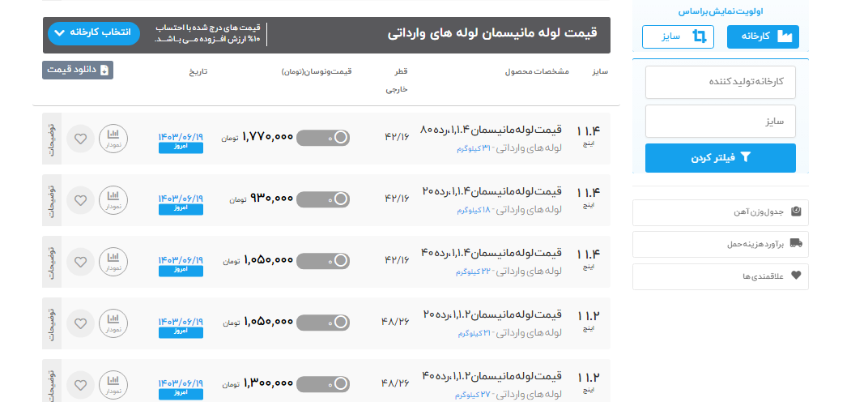Image resolution: width=868 pixels, height=402 pixels.
Task: Click فیلتر کردن filter button
Action: point(720,158)
